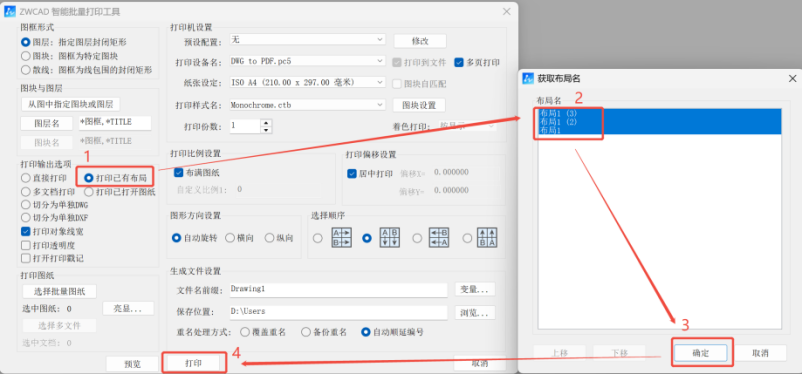Select 横向 orientation radio
The height and width of the screenshot is (374, 802).
click(x=230, y=238)
